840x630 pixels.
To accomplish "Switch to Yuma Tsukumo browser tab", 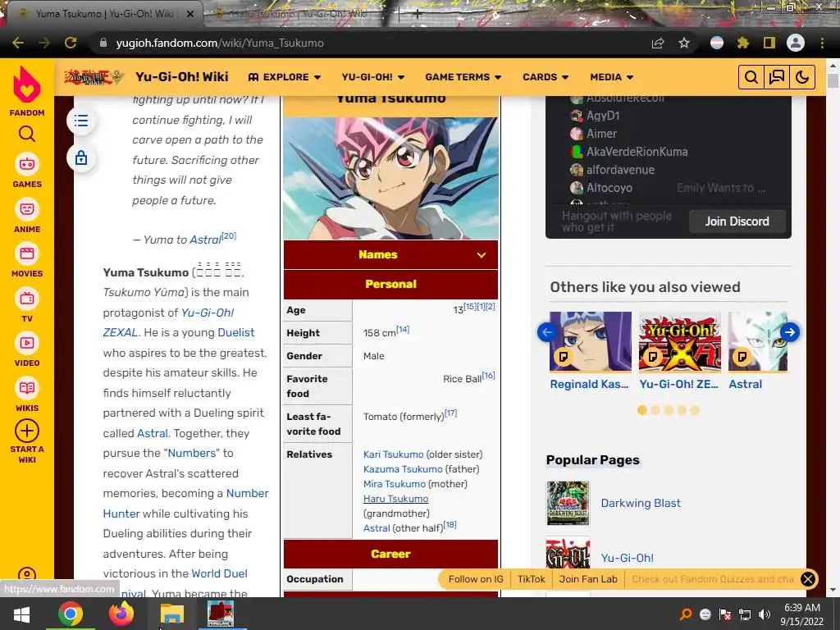I will pos(104,14).
